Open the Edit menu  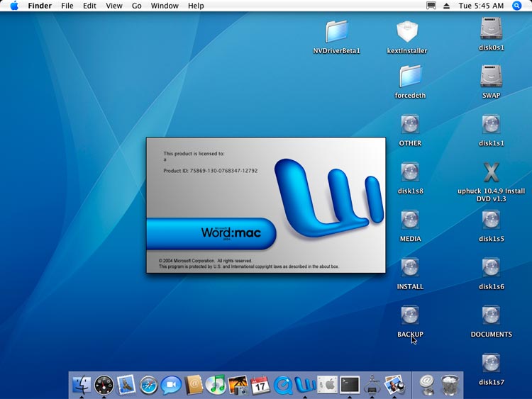click(x=89, y=6)
